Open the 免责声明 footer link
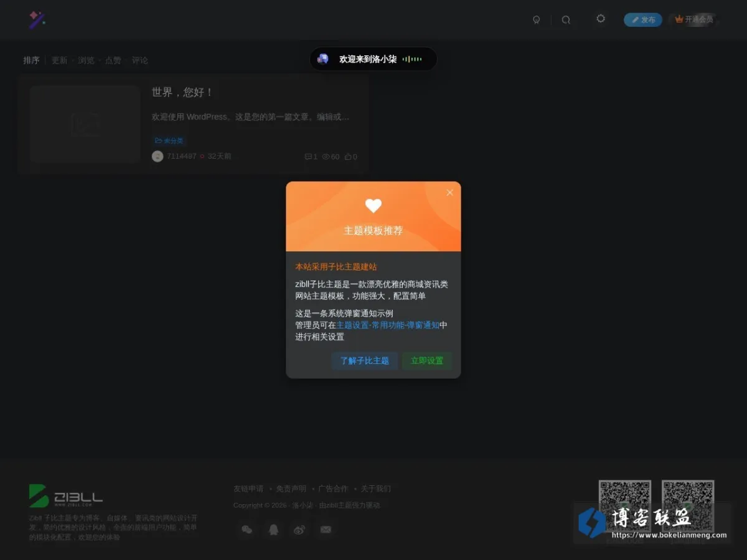Viewport: 747px width, 560px height. 291,488
